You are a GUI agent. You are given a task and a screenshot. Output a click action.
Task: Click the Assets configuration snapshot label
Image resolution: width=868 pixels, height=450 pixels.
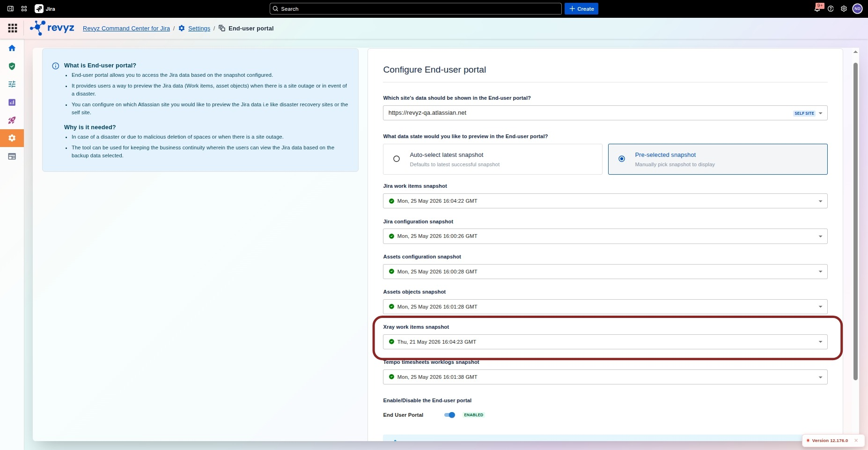pyautogui.click(x=422, y=257)
